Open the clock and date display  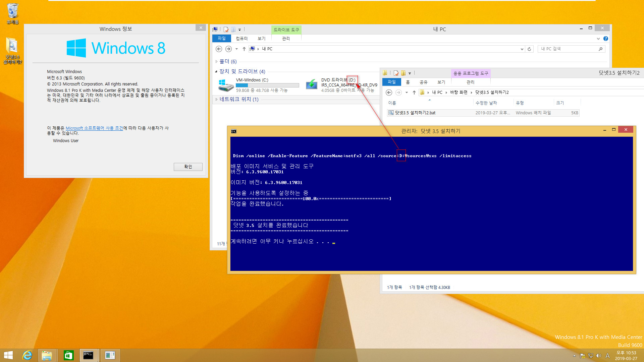point(626,356)
